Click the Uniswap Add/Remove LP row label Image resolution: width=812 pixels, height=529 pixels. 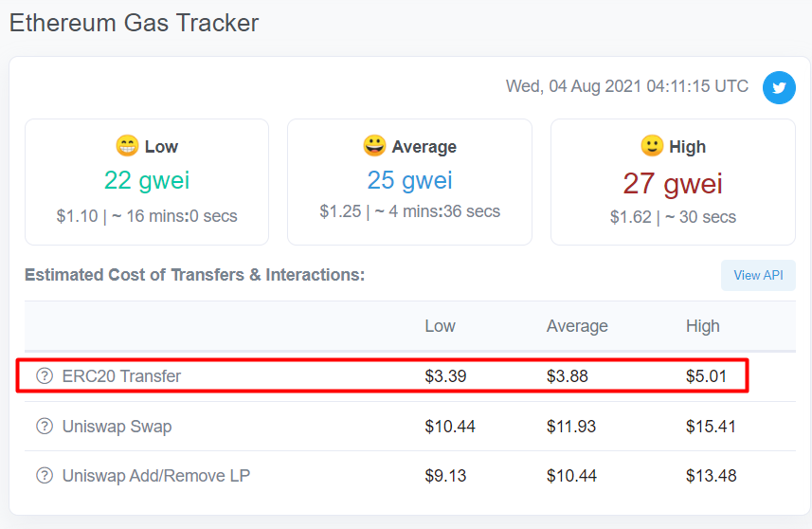(156, 476)
